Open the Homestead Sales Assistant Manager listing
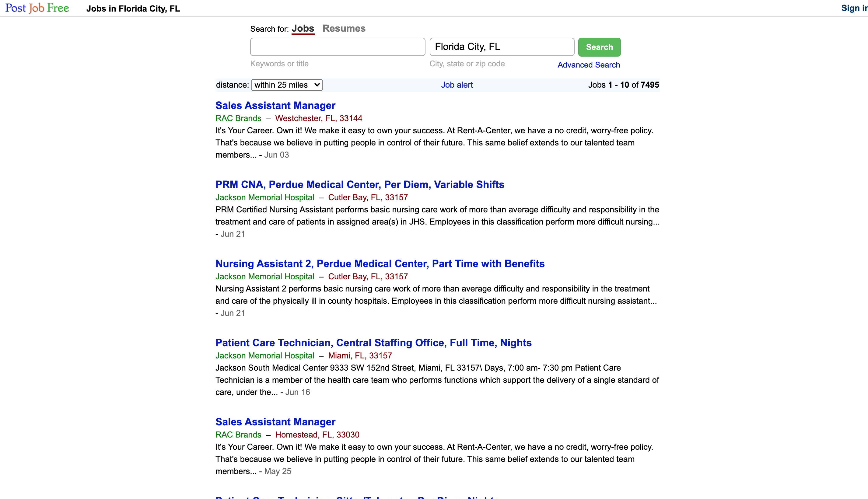Image resolution: width=868 pixels, height=499 pixels. 275,422
